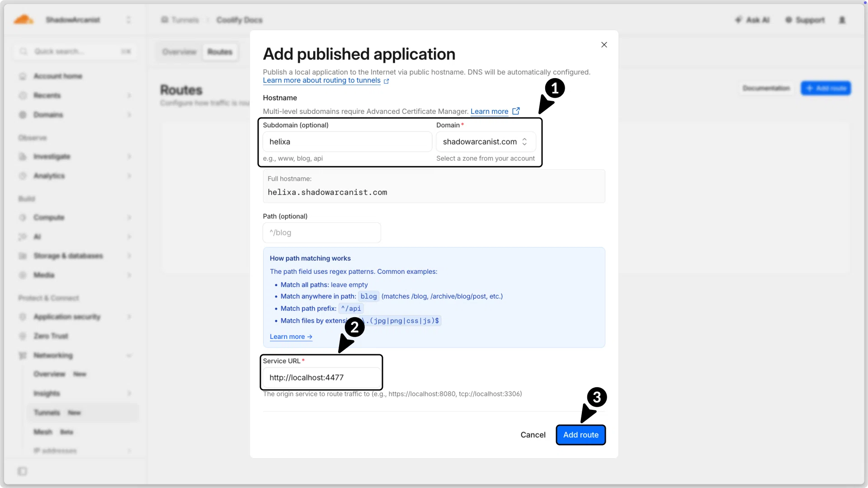The width and height of the screenshot is (868, 488).
Task: Open the ShadowArcanist account switcher
Action: pyautogui.click(x=88, y=20)
